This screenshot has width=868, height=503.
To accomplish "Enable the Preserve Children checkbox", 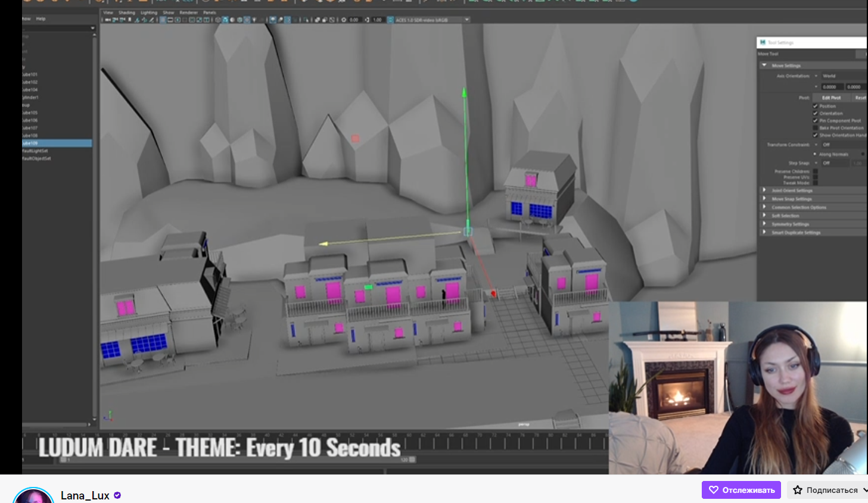I will 816,171.
